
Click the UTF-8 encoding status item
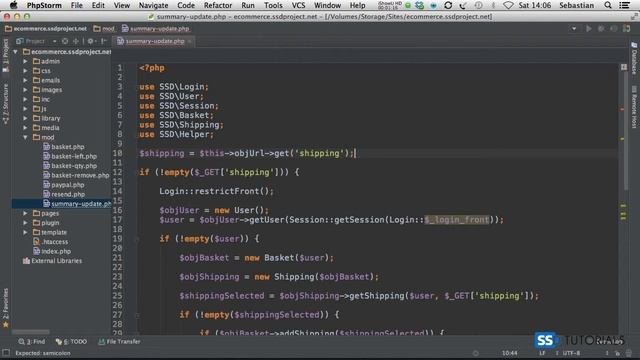571,353
